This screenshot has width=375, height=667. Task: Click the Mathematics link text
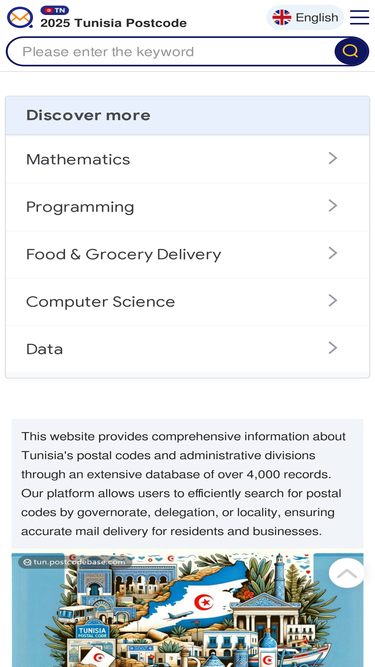point(78,160)
